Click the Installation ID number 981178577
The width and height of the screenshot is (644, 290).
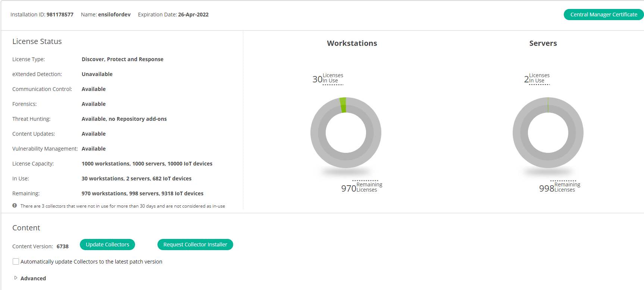click(x=60, y=15)
